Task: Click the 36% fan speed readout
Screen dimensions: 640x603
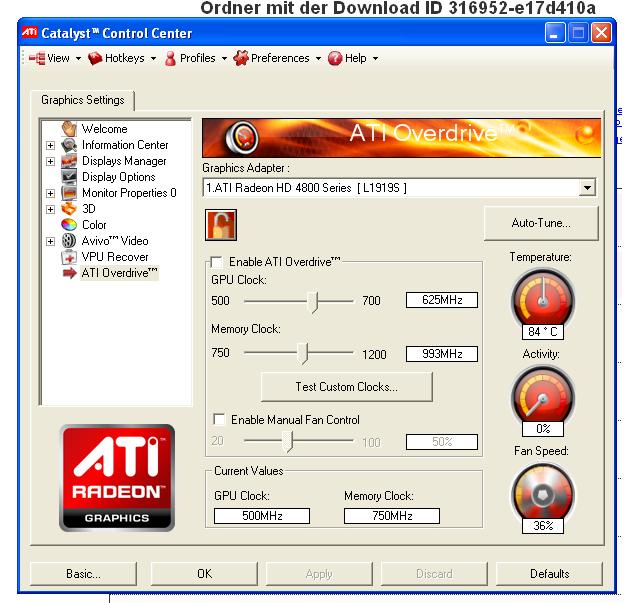Action: point(543,525)
